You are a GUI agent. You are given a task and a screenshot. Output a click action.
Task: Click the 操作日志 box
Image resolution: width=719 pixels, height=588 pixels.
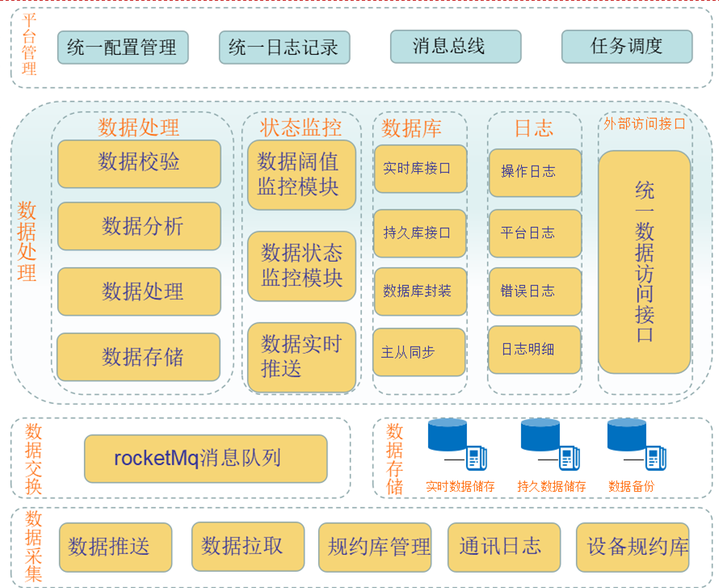tap(534, 172)
